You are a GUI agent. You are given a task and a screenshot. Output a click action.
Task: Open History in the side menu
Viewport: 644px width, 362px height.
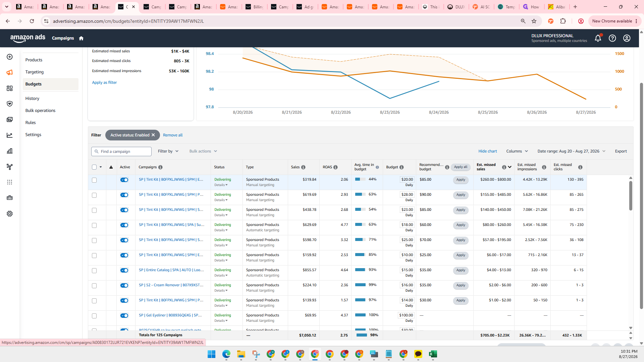(x=32, y=99)
